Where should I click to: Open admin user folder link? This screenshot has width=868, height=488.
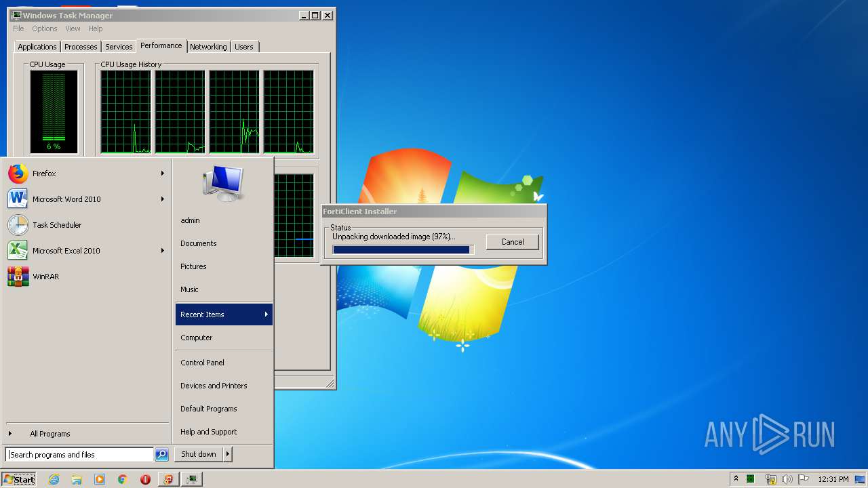[x=190, y=220]
